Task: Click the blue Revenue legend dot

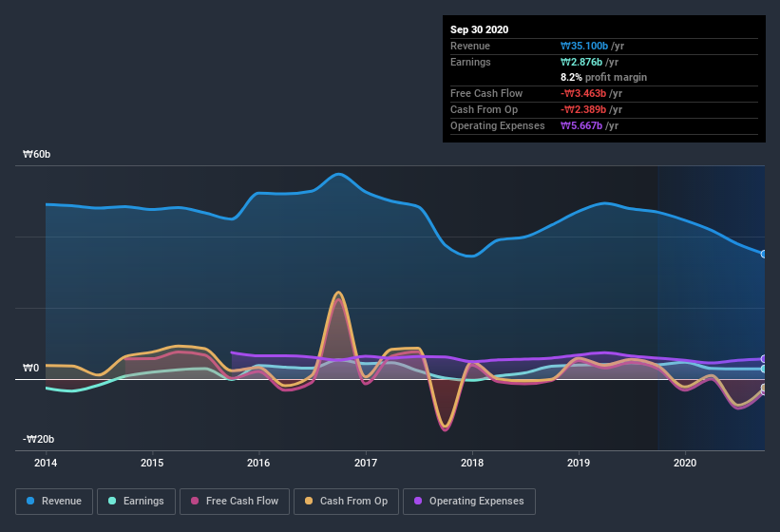Action: point(31,501)
